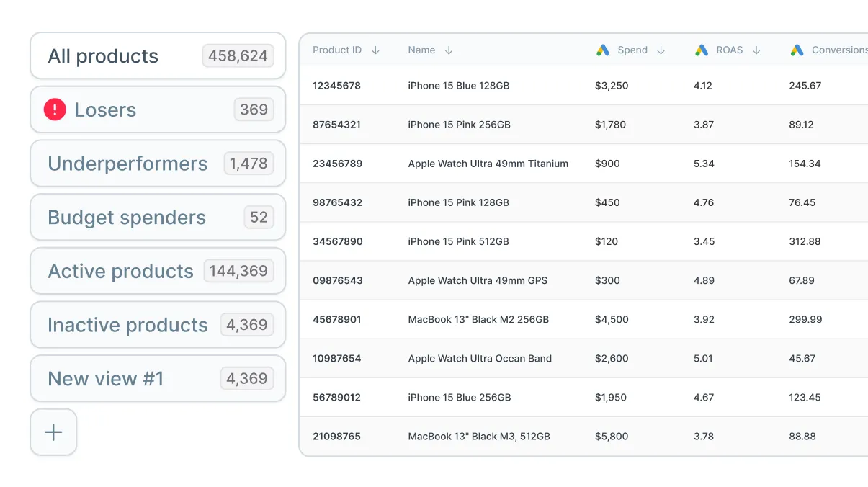The image size is (868, 487).
Task: Select product ID 09876543
Action: pos(337,280)
